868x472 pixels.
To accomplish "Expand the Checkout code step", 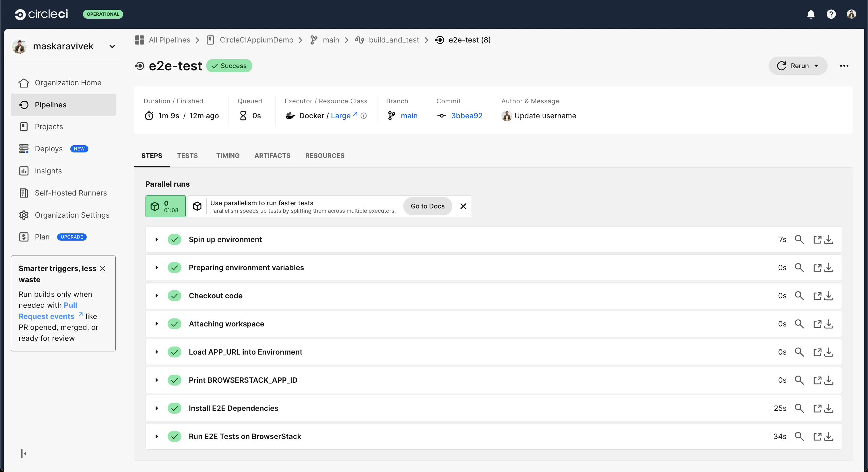I will 157,296.
